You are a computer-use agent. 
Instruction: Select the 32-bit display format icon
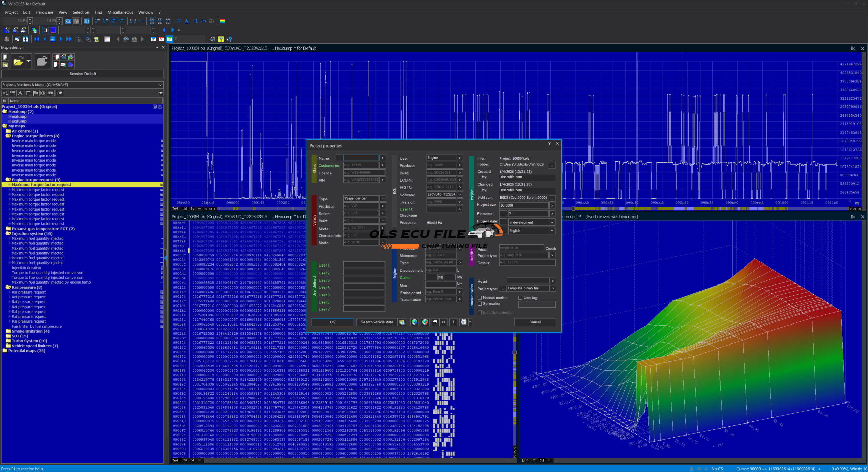pos(114,21)
